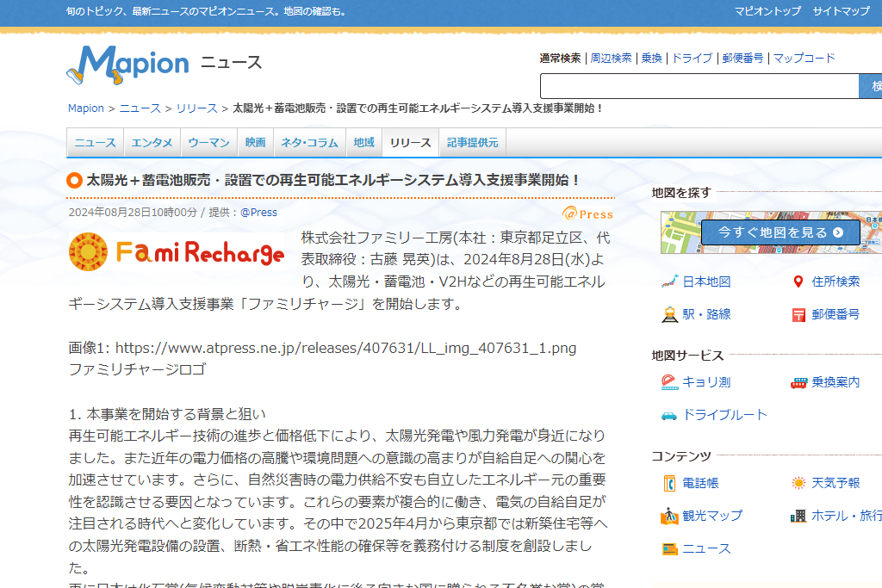Screen dimensions: 882x588
Task: Click Mapion in the breadcrumb
Action: click(x=86, y=108)
